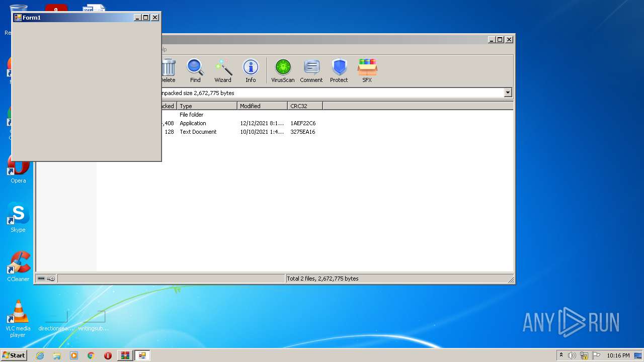Image resolution: width=644 pixels, height=362 pixels.
Task: Show hidden tray icons
Action: point(561,355)
